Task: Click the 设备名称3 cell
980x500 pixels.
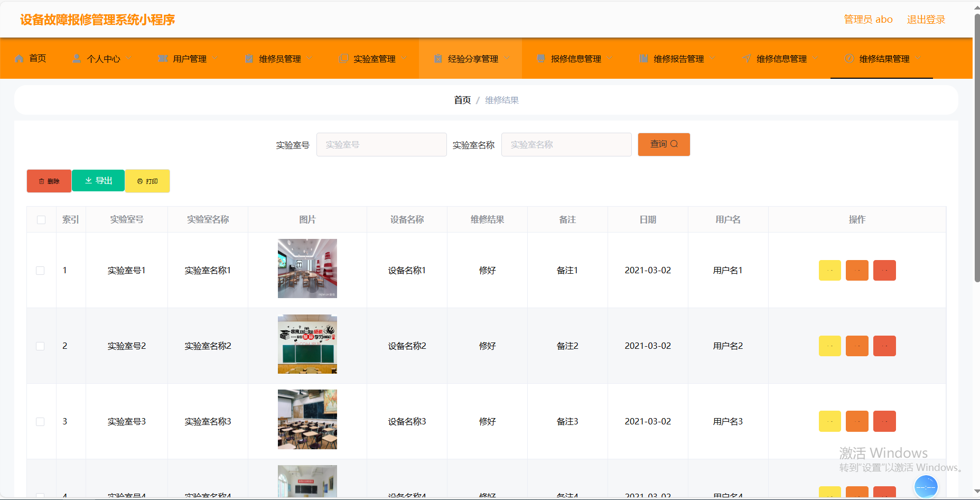Action: click(407, 422)
